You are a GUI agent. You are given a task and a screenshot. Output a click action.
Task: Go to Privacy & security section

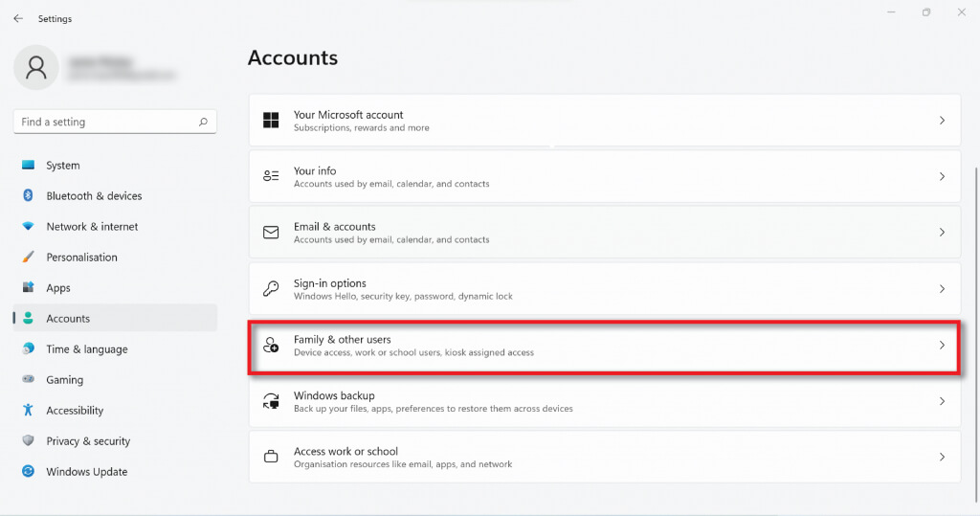click(x=87, y=440)
